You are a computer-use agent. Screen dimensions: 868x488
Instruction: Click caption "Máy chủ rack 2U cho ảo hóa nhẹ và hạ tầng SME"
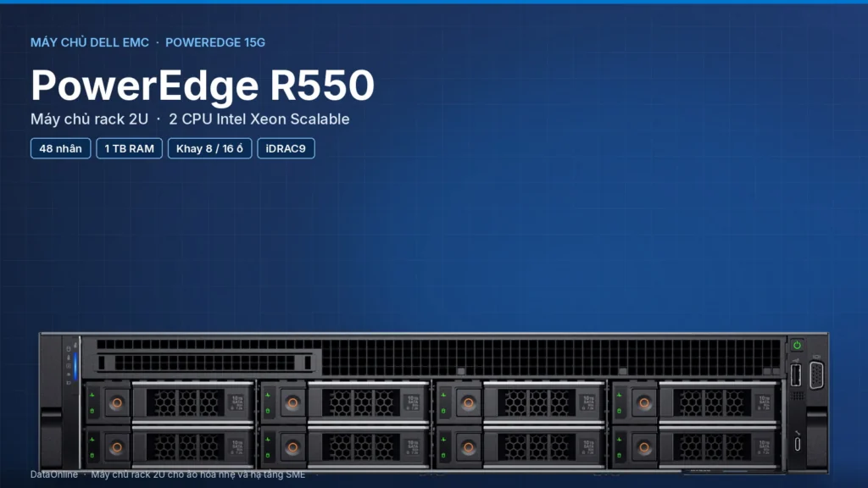tap(198, 474)
